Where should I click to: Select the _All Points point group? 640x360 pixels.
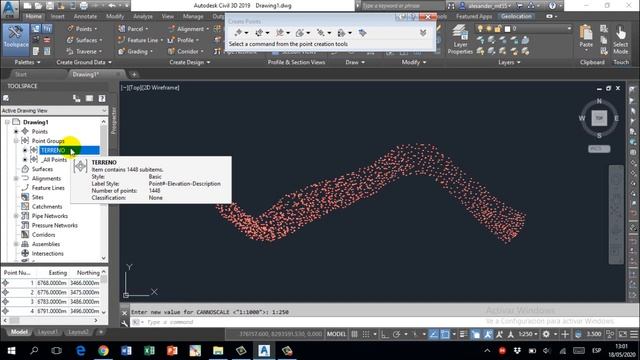point(54,160)
